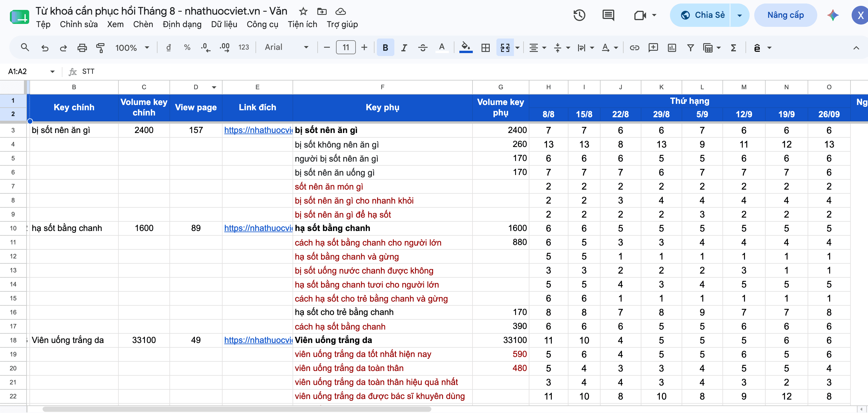Open link for hạ sốt bằng chanh
Viewport: 868px width, 413px height.
click(258, 228)
